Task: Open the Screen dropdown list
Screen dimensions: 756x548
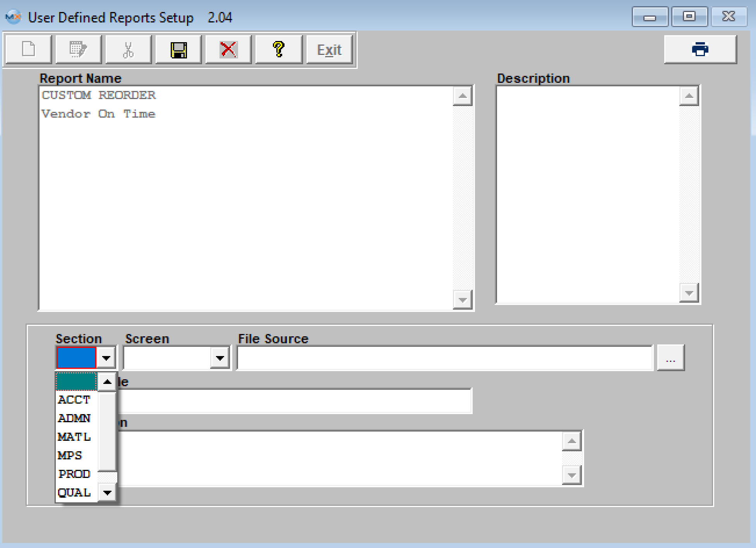Action: [220, 358]
